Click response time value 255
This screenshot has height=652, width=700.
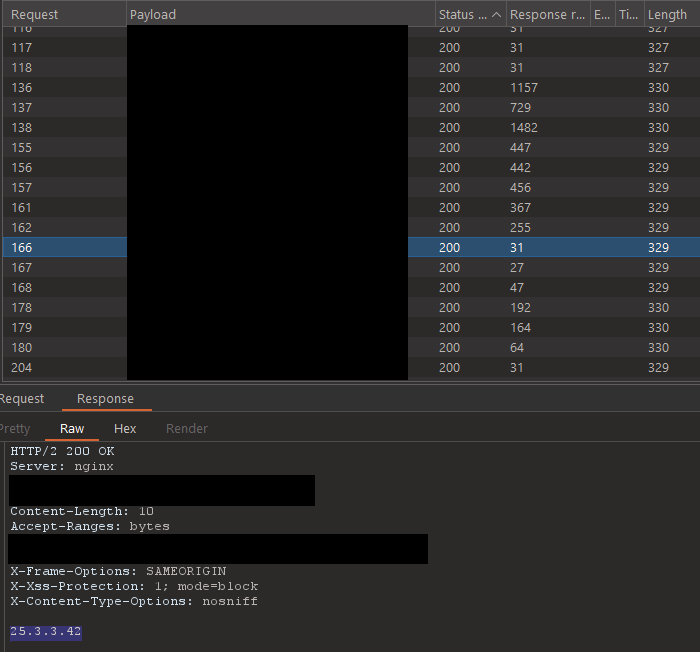[520, 227]
